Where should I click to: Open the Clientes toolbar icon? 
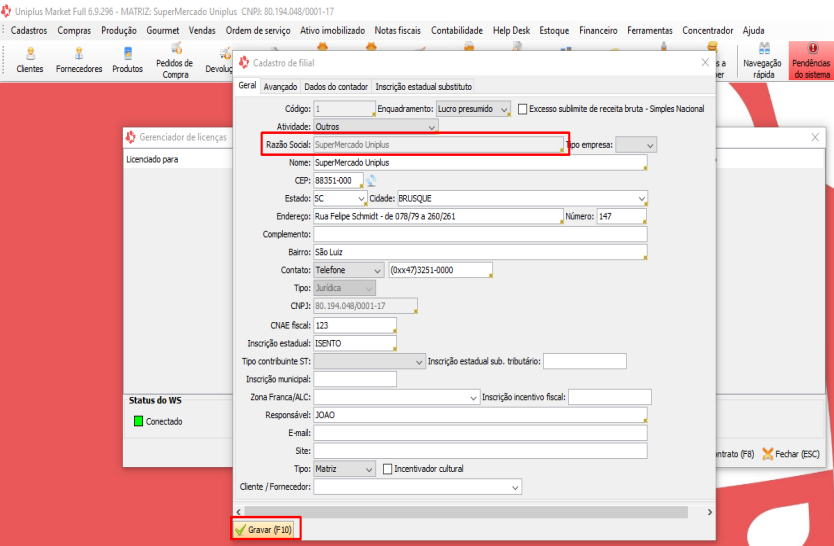pos(30,60)
